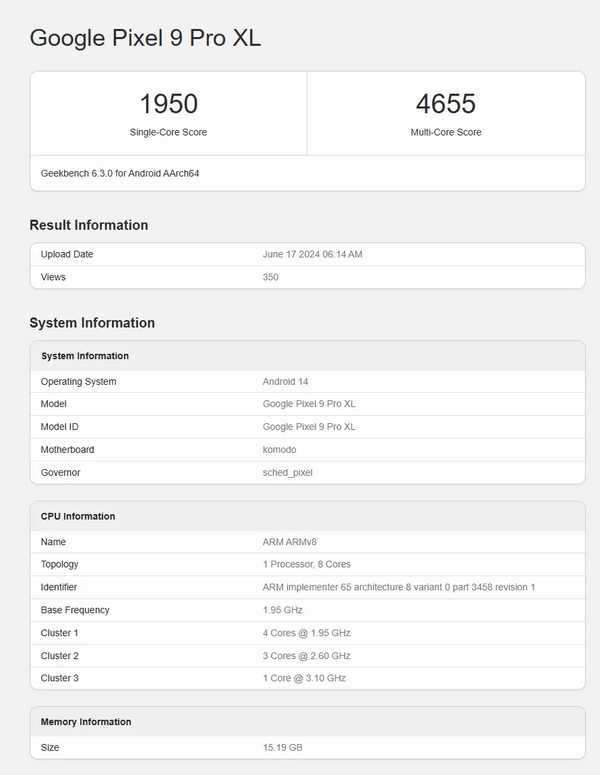Screen dimensions: 600x775
Task: Click the Cluster 1 label
Action: 59,633
